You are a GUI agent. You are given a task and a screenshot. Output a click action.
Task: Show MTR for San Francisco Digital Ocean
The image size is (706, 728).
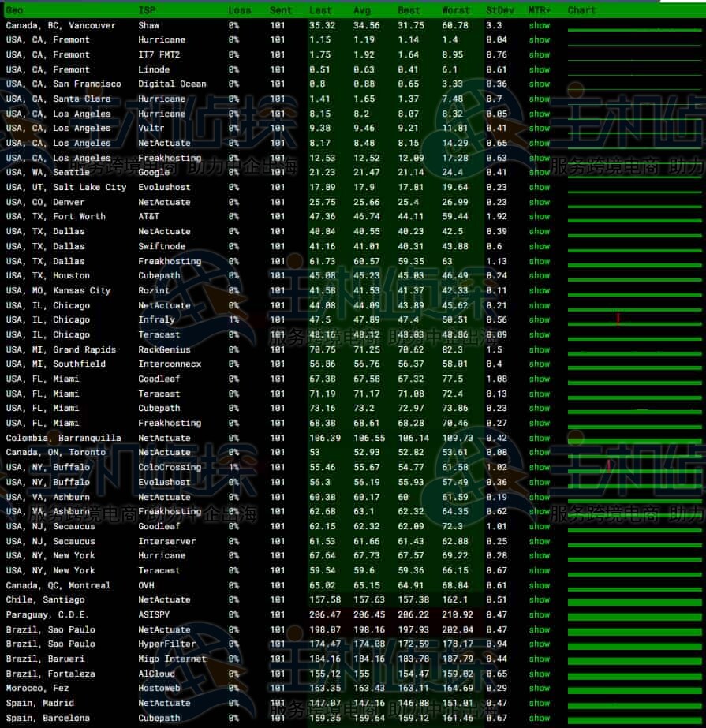tap(540, 84)
